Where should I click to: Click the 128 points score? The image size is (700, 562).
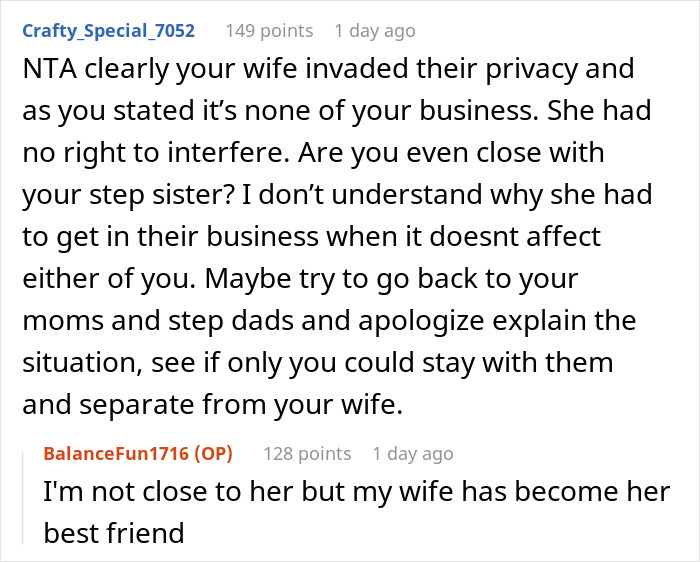click(307, 453)
